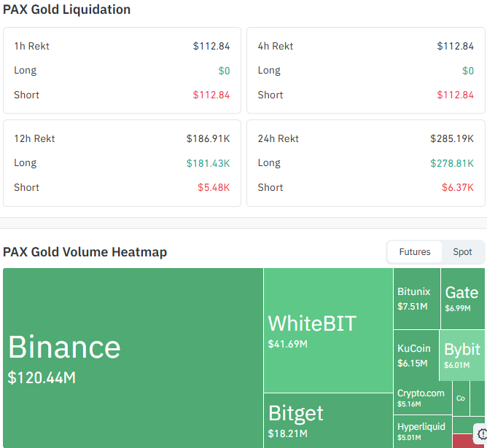The height and width of the screenshot is (448, 487).
Task: Click the 1h Short value $112.84
Action: (x=211, y=95)
